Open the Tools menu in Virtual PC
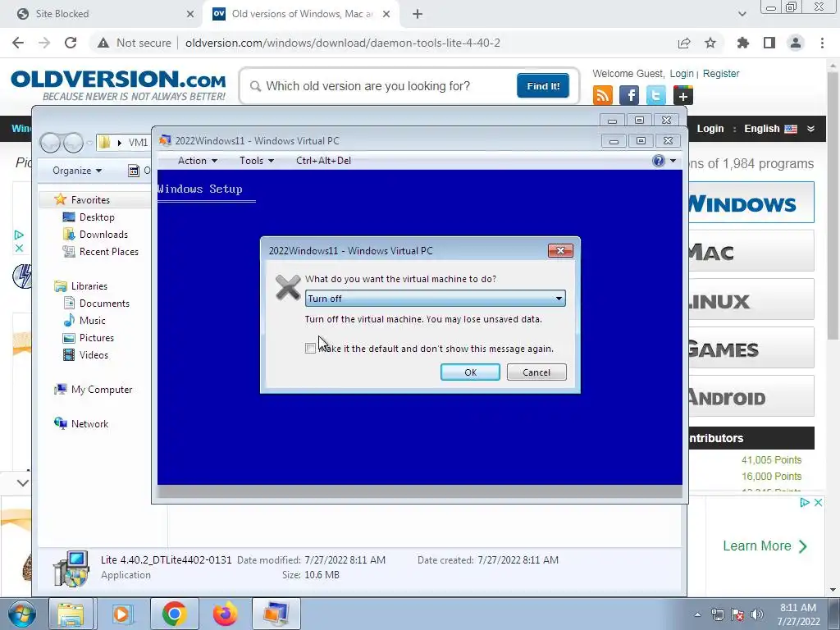Screen dimensions: 840x630 click(x=257, y=161)
